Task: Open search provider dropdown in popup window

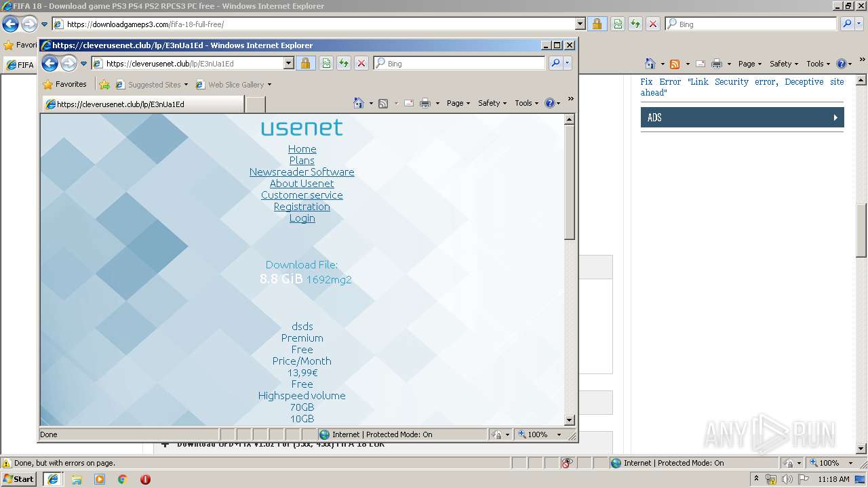Action: click(x=568, y=63)
